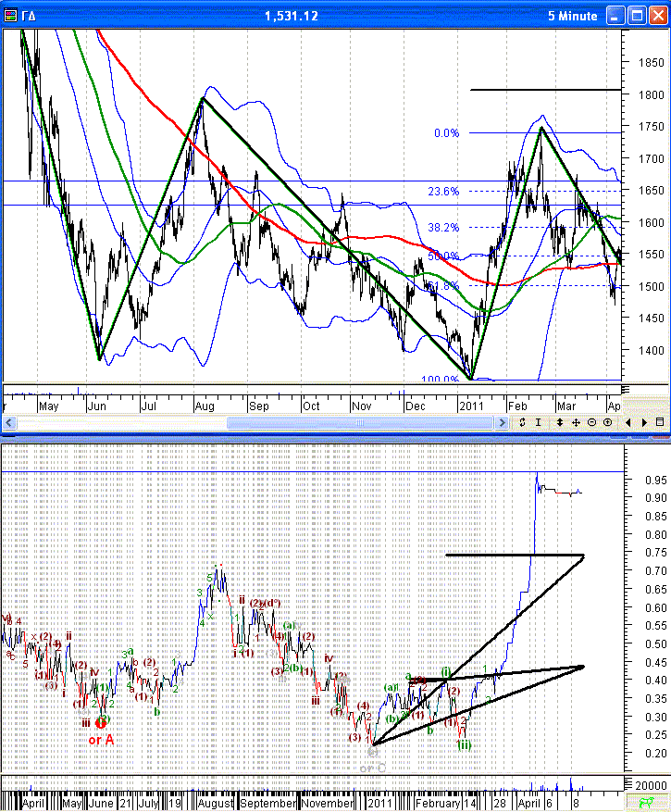
Task: Click the red "or A" wave label
Action: (101, 740)
